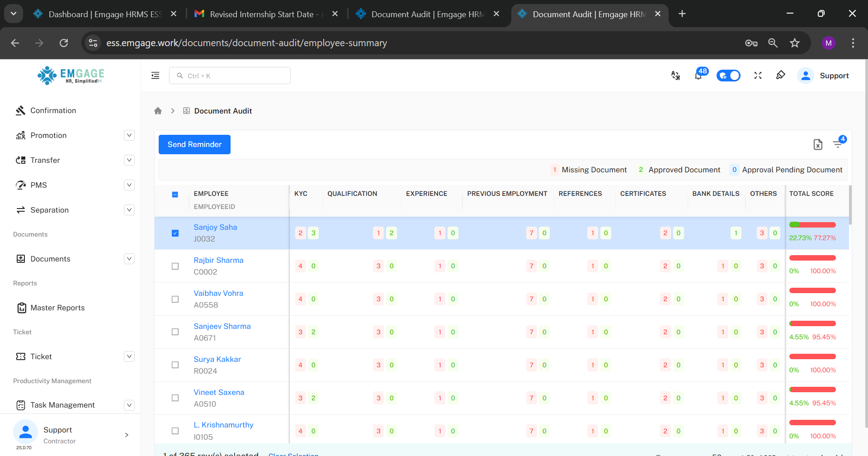This screenshot has width=868, height=456.
Task: Collapse sidebar with the menu toggle icon
Action: click(x=155, y=76)
